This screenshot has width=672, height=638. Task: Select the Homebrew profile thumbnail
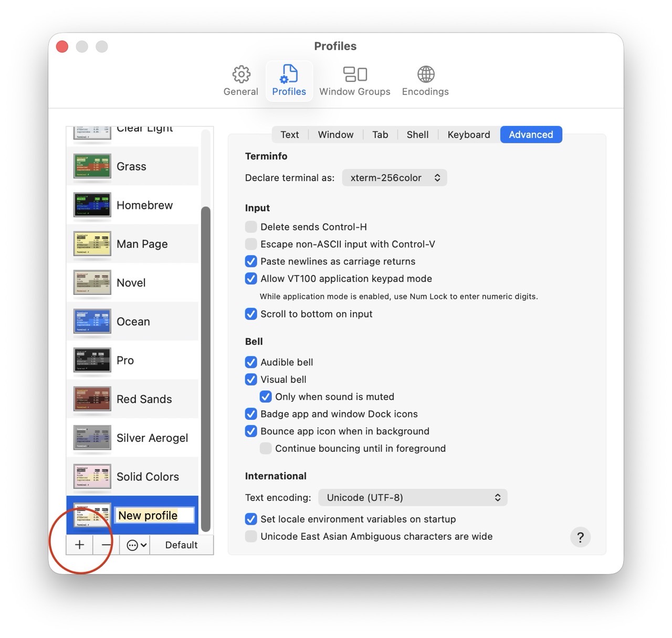92,205
